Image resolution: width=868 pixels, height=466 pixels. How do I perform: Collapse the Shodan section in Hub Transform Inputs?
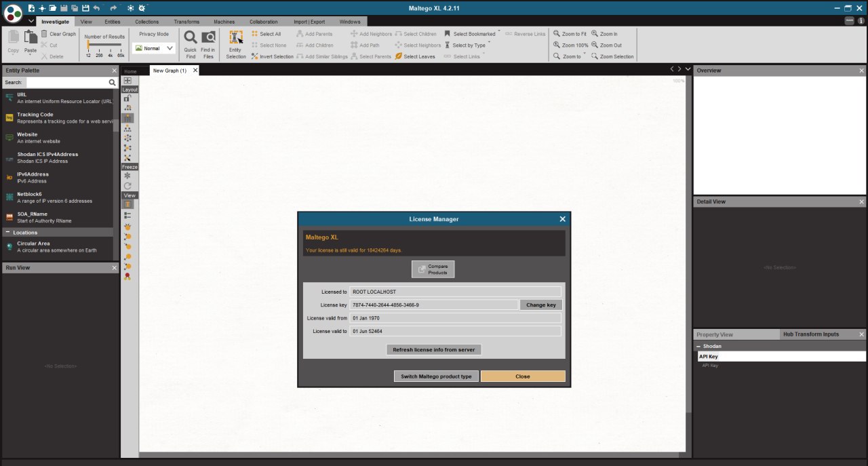(x=698, y=347)
